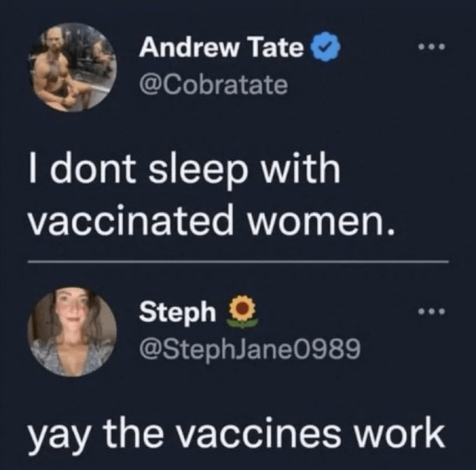Click the word "sleep" in the top tweet
The width and height of the screenshot is (476, 470).
(206, 172)
